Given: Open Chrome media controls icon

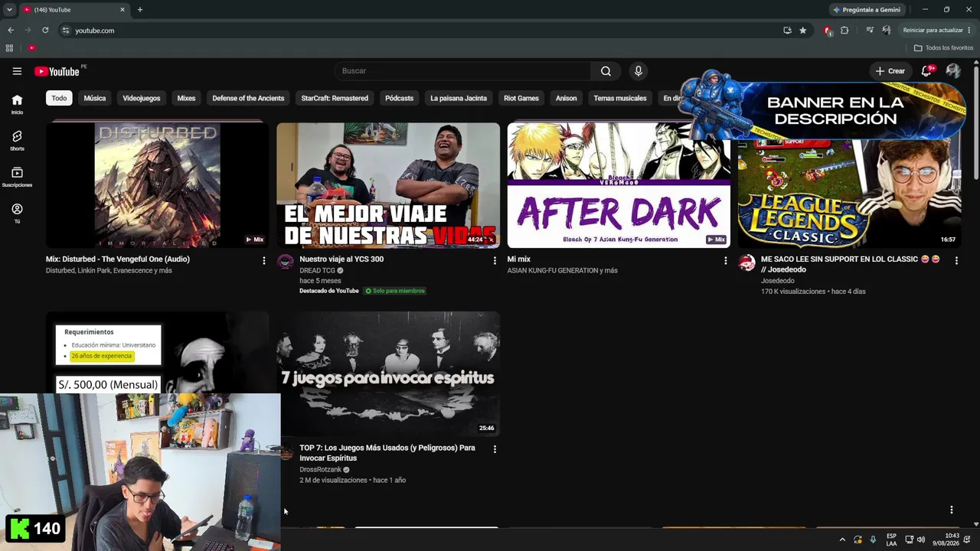Looking at the screenshot, I should tap(870, 31).
